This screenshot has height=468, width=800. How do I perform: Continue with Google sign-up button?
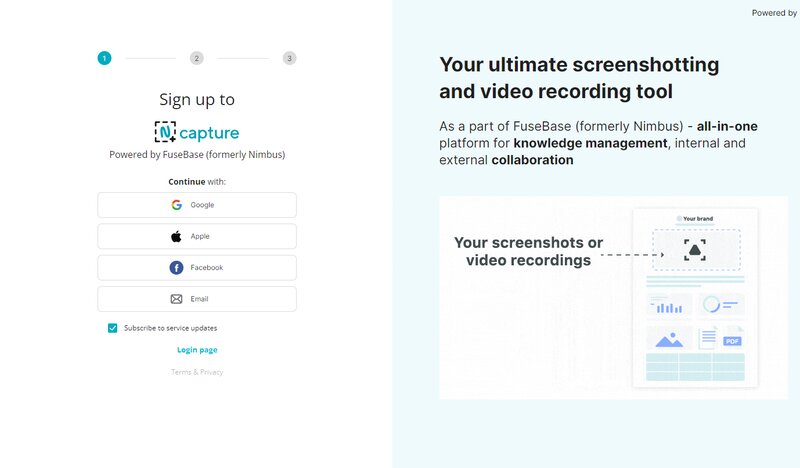pyautogui.click(x=197, y=205)
